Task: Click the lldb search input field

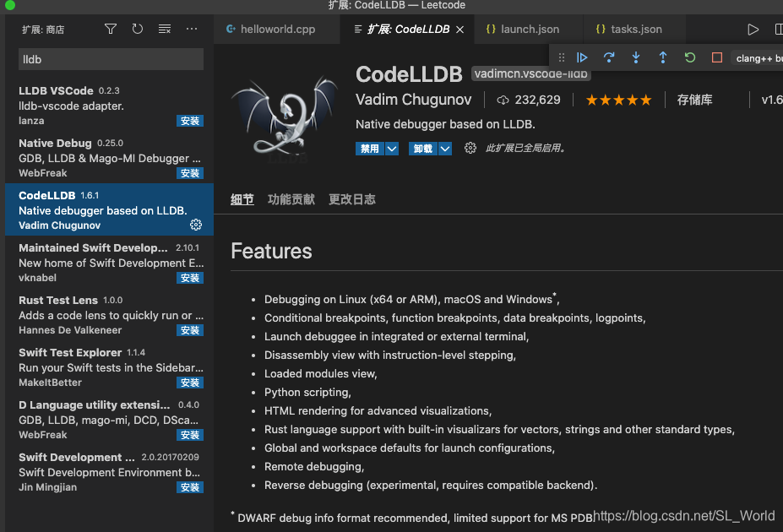Action: click(111, 59)
